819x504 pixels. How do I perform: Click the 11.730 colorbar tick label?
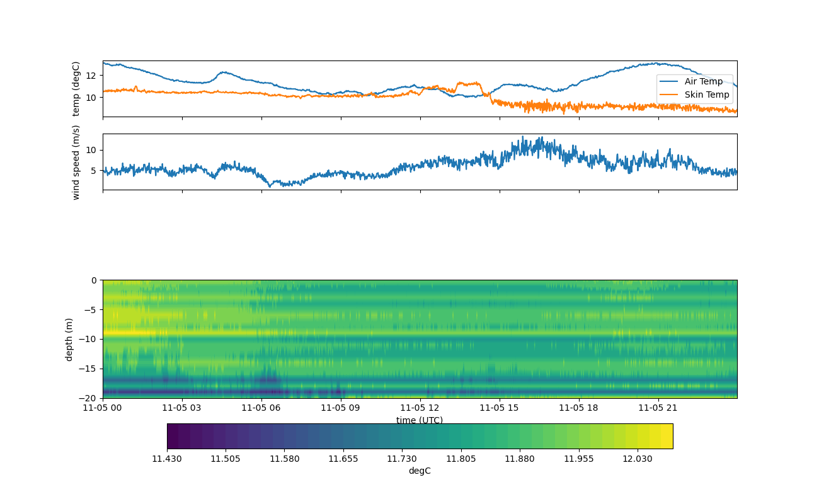(402, 459)
